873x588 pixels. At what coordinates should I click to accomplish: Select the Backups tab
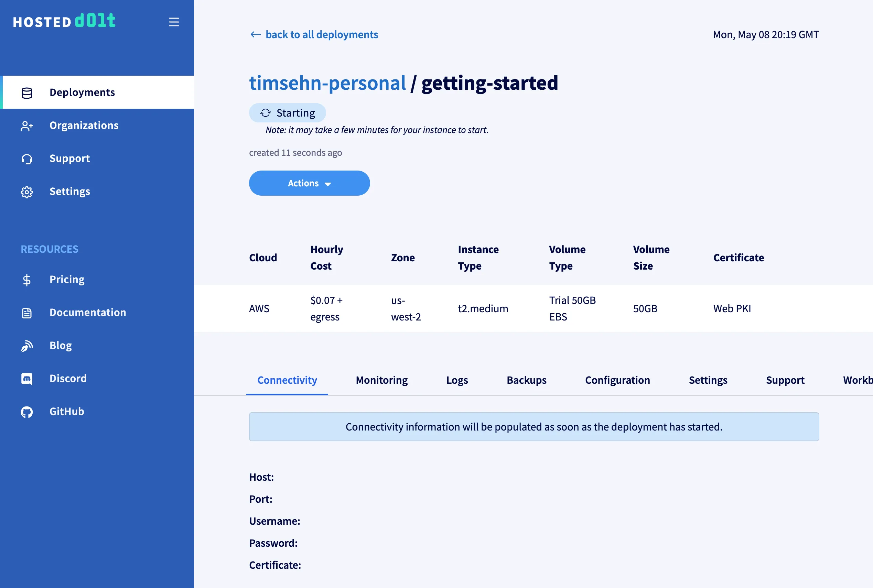[526, 380]
